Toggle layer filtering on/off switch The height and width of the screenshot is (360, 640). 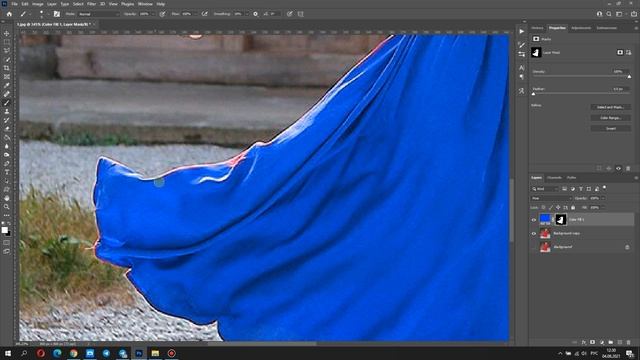pos(604,188)
